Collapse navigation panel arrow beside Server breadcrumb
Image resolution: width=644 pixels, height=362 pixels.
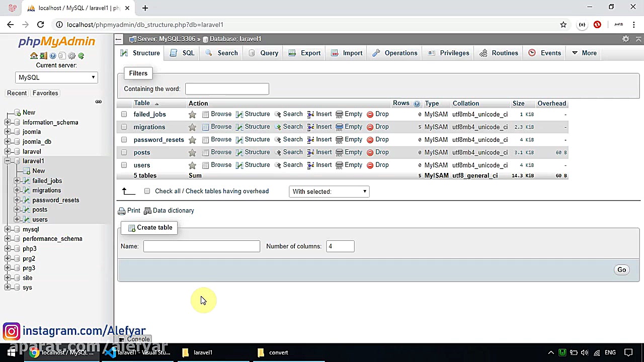118,39
